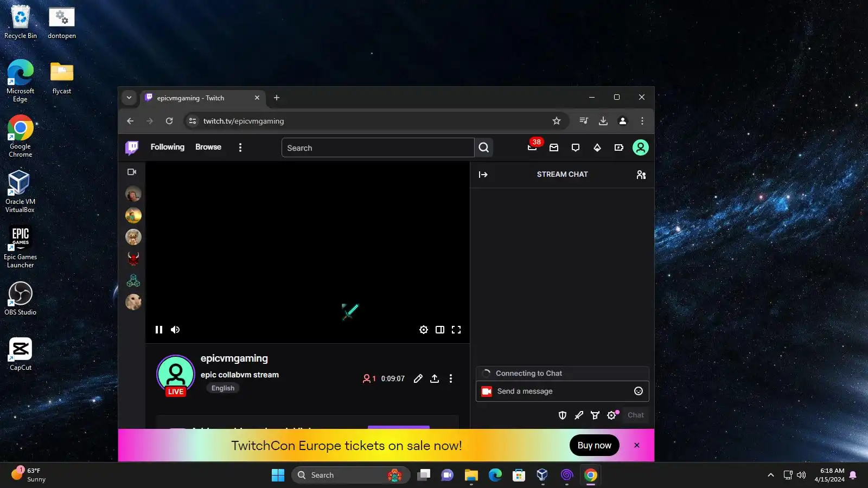Open the Chrome downloads icon
868x488 pixels.
[603, 121]
